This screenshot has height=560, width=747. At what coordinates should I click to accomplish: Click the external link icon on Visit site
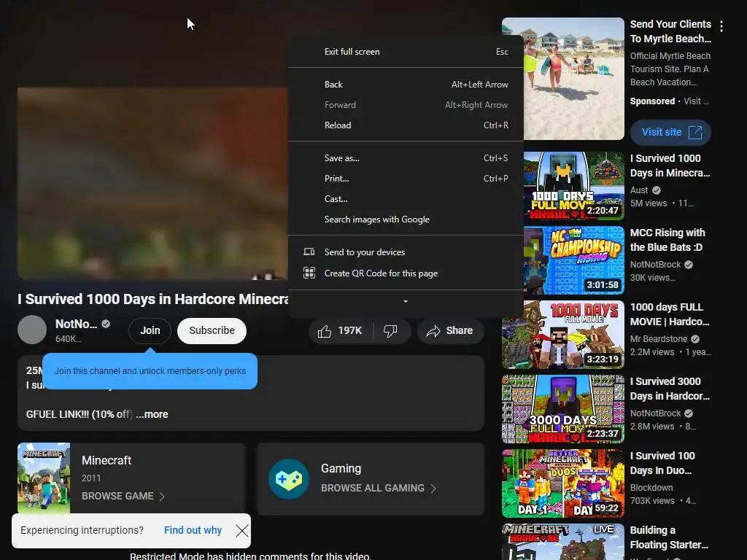pos(695,133)
